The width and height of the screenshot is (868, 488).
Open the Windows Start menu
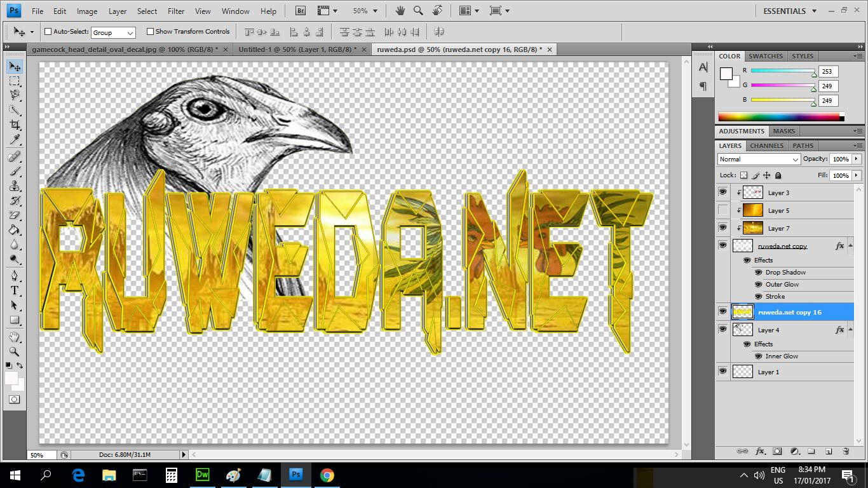(15, 475)
